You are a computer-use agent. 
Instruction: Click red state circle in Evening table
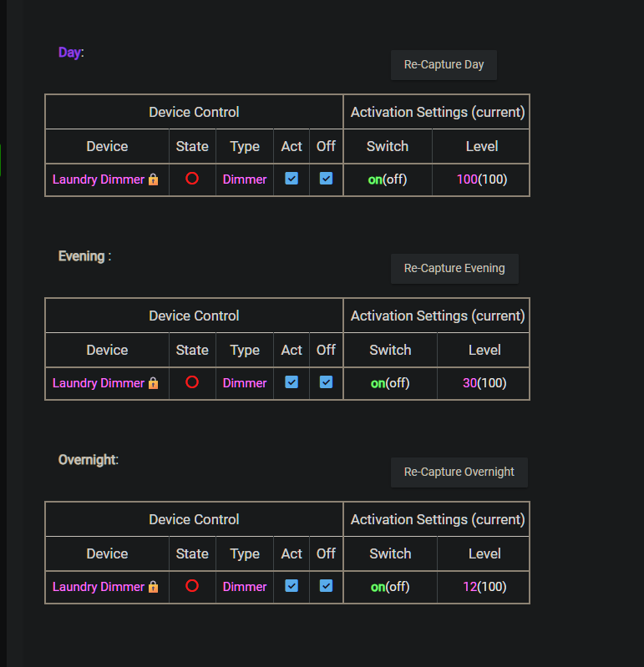click(x=192, y=382)
